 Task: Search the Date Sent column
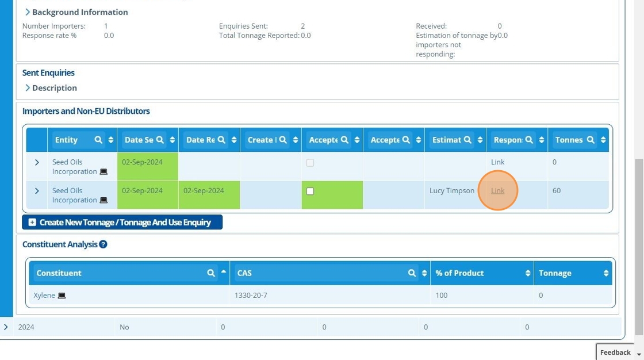(x=160, y=140)
